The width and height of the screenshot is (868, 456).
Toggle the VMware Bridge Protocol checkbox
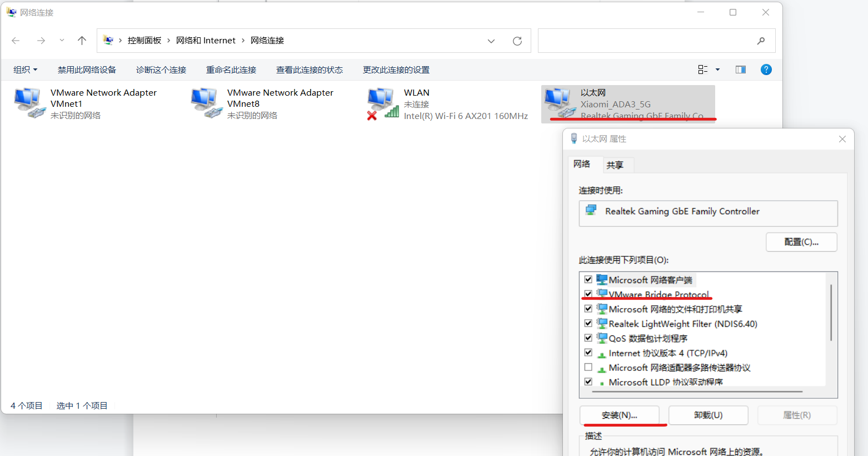[x=588, y=294]
